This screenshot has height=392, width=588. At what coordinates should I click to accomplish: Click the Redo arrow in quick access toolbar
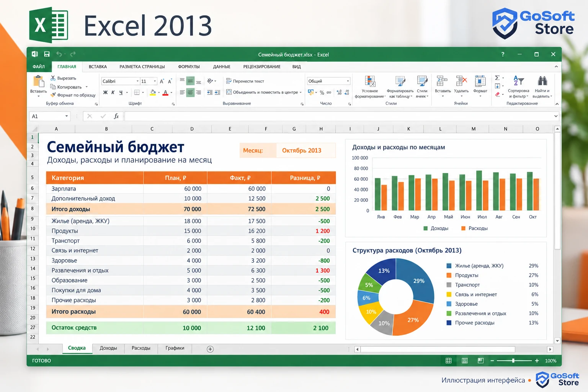click(x=73, y=54)
